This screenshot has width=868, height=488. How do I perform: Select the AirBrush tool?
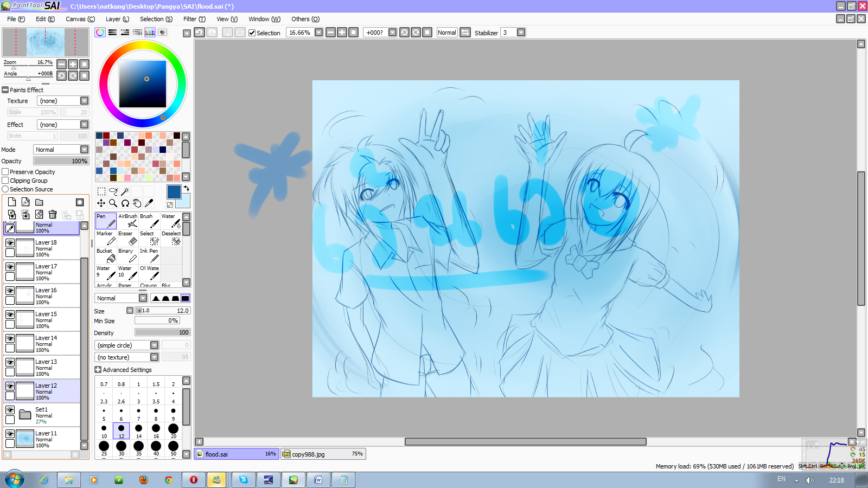pos(127,221)
